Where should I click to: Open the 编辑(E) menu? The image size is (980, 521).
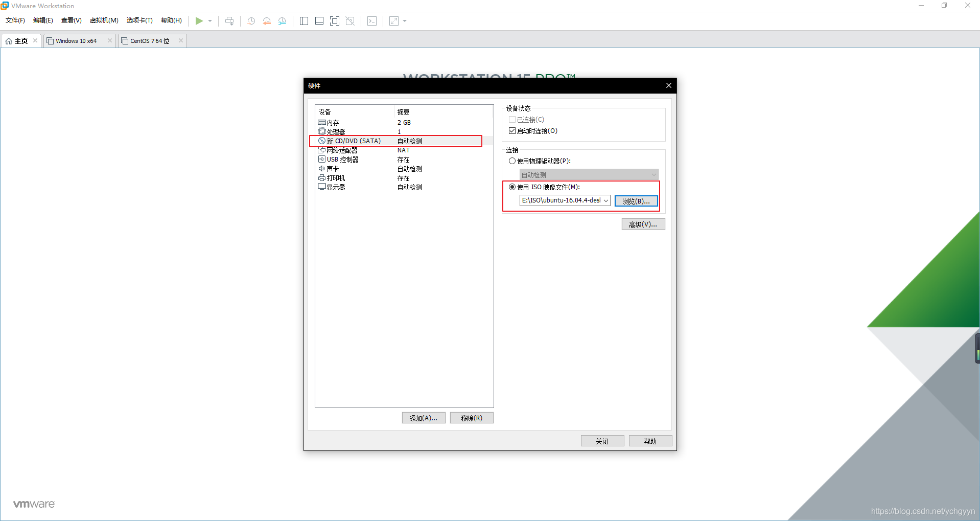point(43,20)
